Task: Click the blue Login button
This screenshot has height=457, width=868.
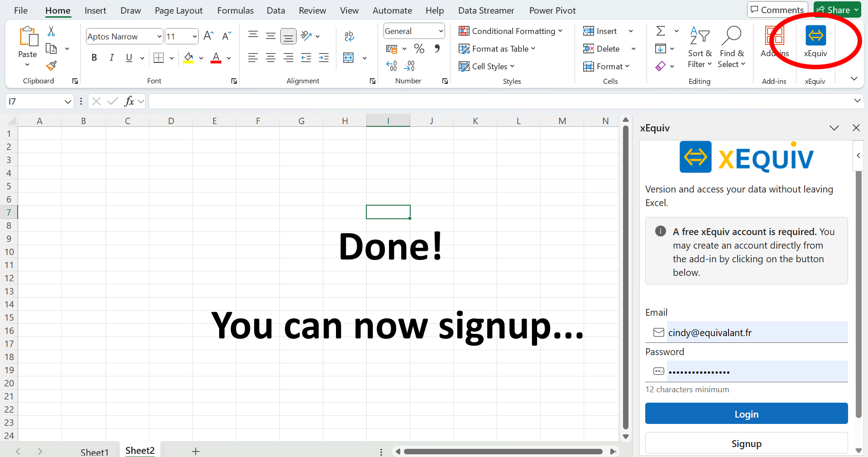Action: tap(746, 414)
